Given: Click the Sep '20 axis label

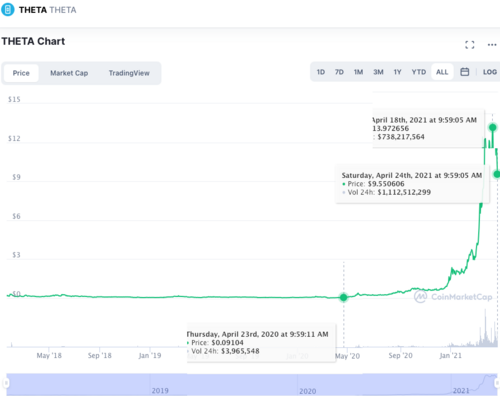Looking at the screenshot, I should [x=400, y=356].
